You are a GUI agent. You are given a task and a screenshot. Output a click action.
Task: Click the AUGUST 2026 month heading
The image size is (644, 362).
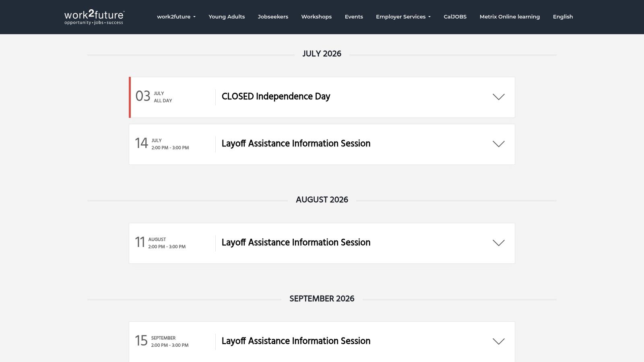[x=322, y=200]
